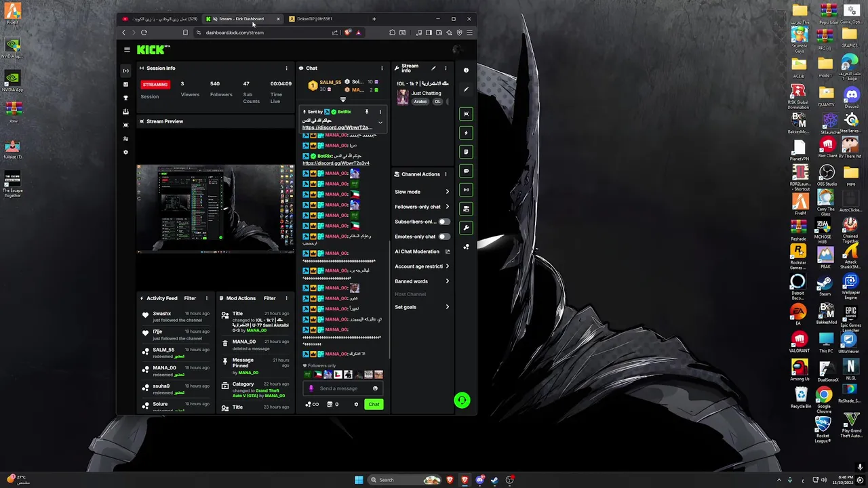This screenshot has height=488, width=868.
Task: Open the Stream section in left sidebar
Action: pos(125,70)
